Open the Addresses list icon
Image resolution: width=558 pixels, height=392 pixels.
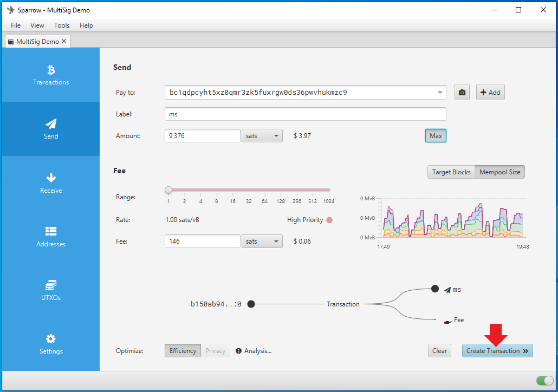click(51, 231)
